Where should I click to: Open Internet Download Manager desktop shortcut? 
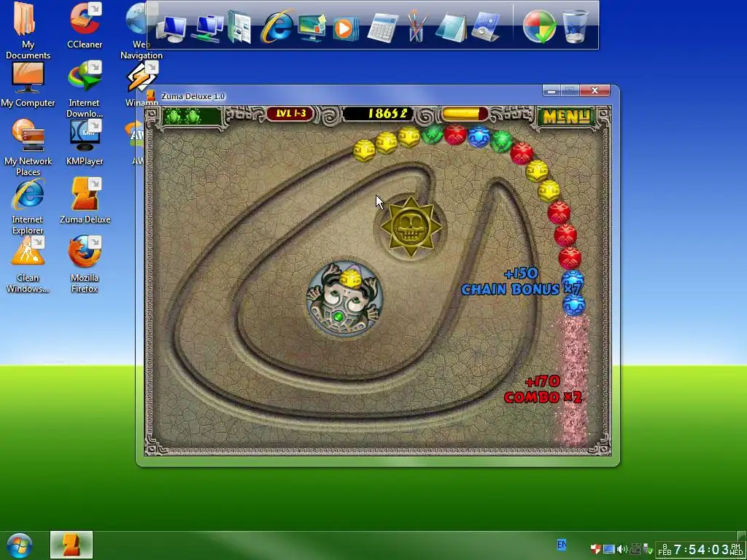(85, 90)
